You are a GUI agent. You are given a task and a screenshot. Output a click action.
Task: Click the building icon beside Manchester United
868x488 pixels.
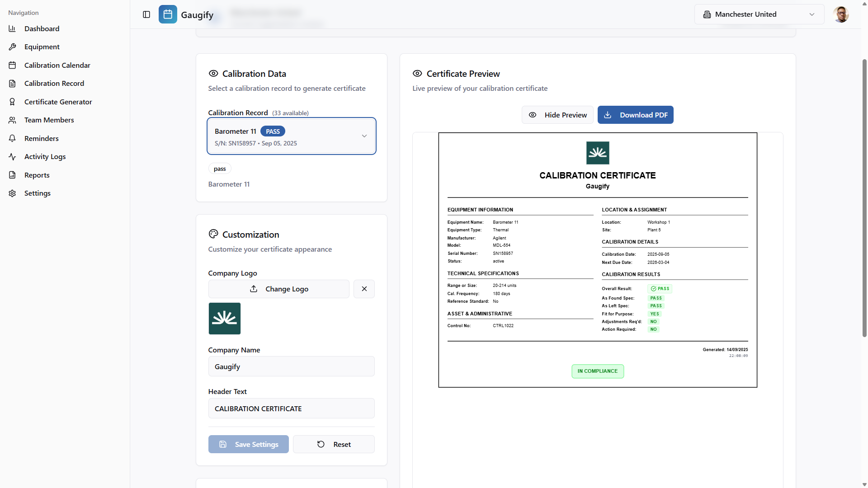pos(707,14)
